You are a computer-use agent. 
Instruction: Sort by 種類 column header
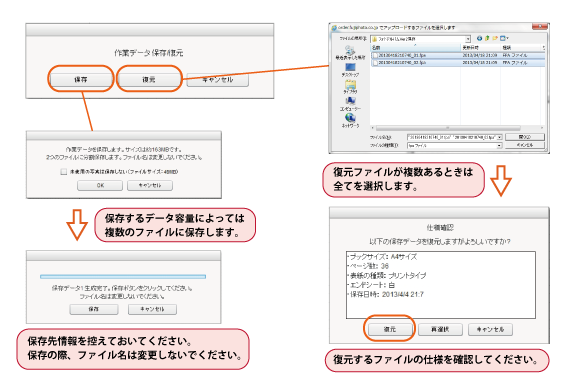[522, 48]
